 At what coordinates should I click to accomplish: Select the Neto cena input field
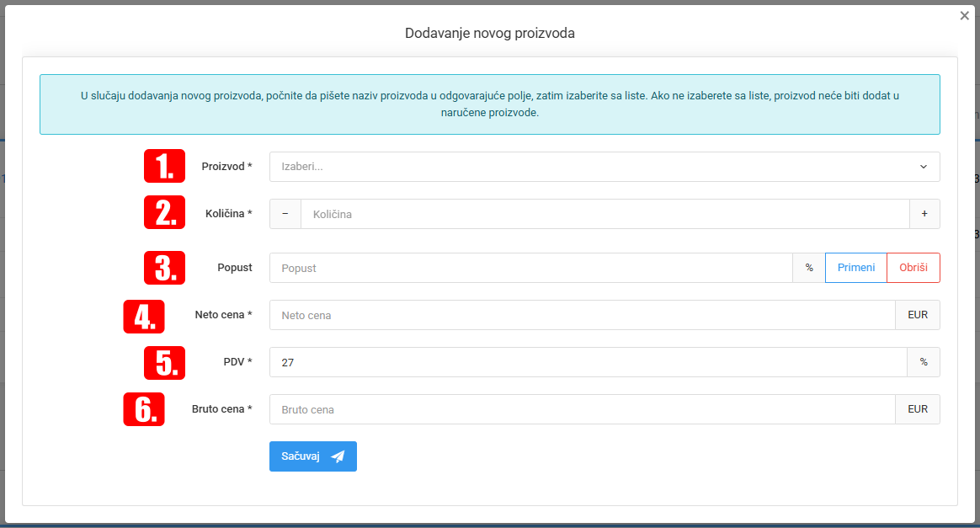[x=582, y=315]
